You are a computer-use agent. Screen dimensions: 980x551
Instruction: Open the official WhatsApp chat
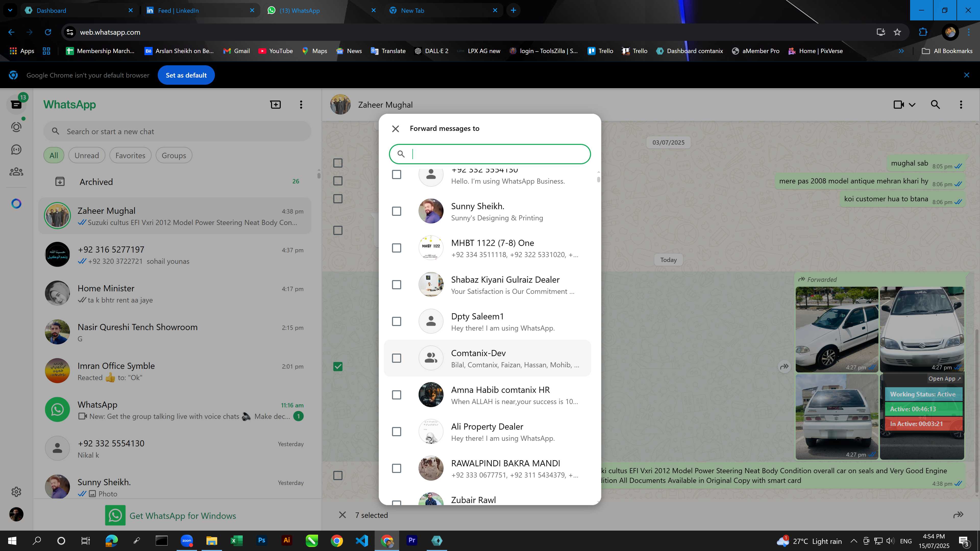[x=175, y=410]
